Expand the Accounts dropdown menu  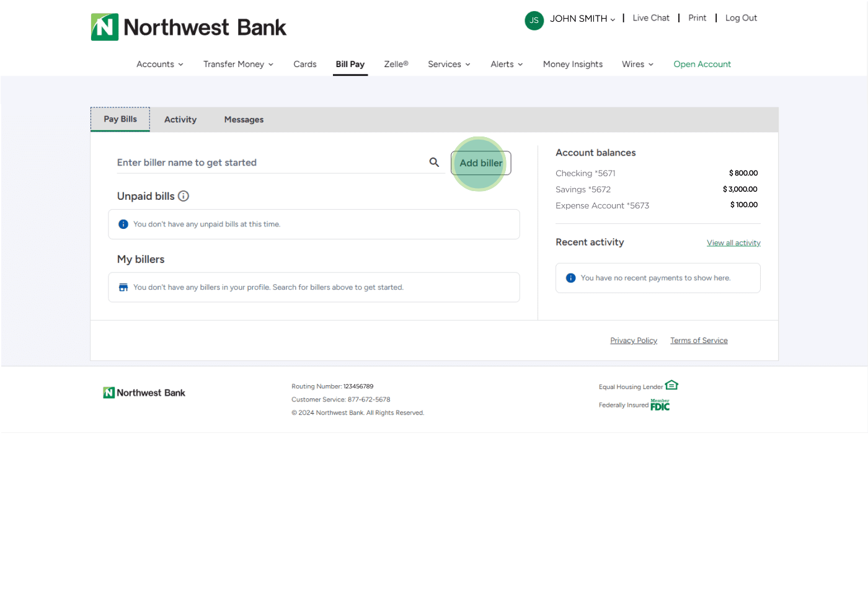coord(159,65)
